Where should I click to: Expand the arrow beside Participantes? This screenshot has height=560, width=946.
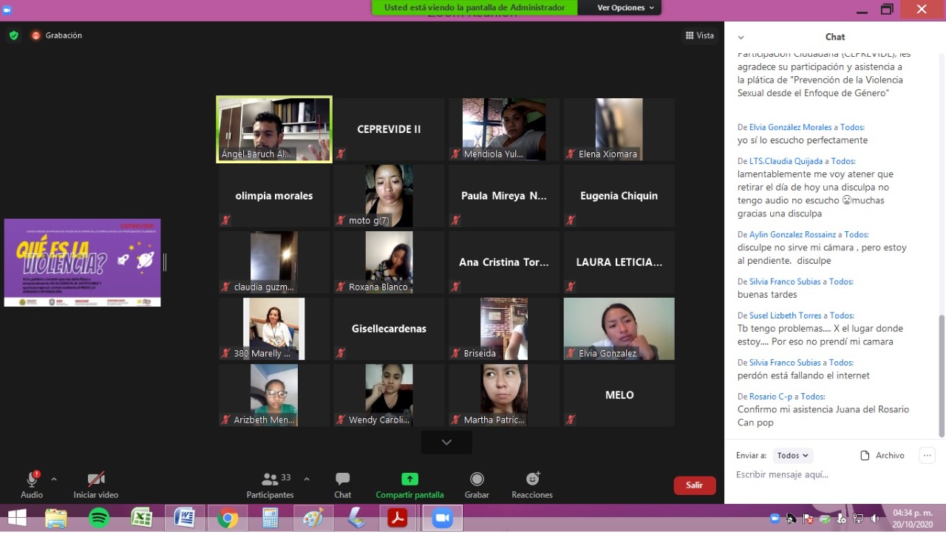pyautogui.click(x=307, y=479)
